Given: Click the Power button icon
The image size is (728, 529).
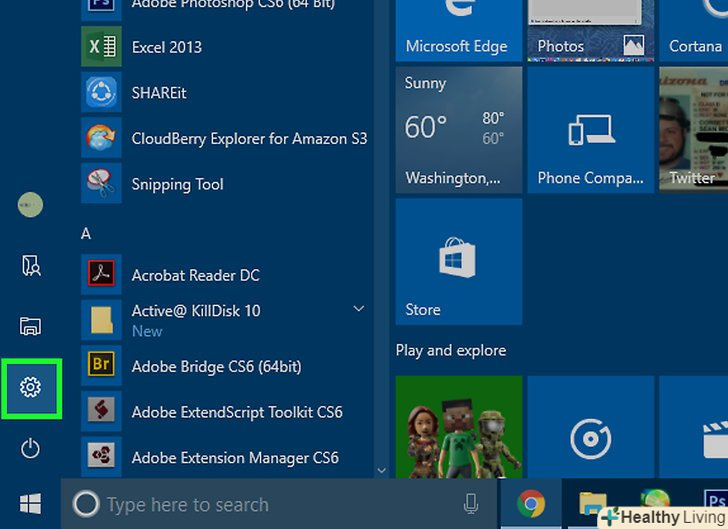Looking at the screenshot, I should pos(31,448).
